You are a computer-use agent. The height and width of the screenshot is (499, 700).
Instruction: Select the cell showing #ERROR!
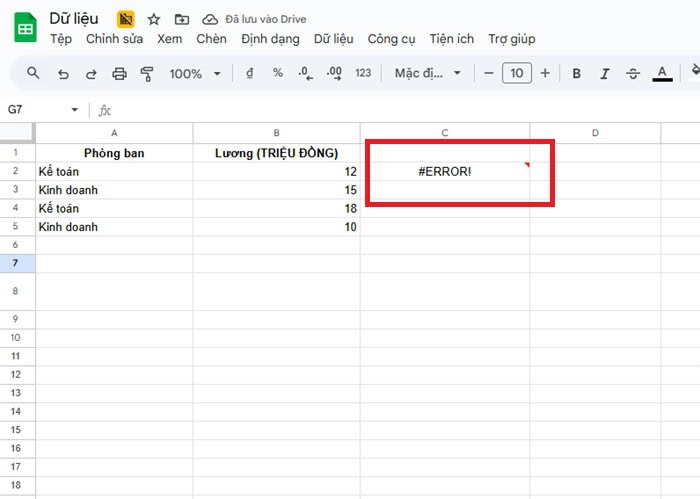[445, 171]
